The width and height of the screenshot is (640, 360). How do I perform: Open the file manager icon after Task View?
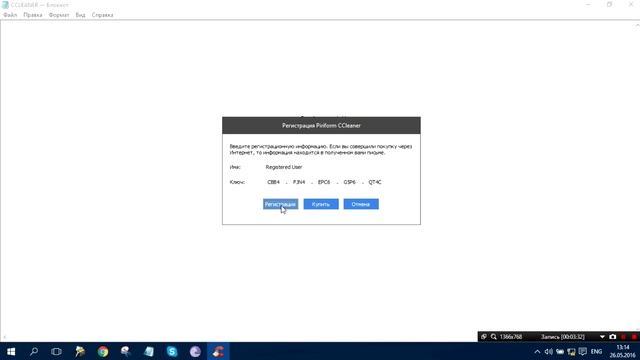tap(80, 351)
